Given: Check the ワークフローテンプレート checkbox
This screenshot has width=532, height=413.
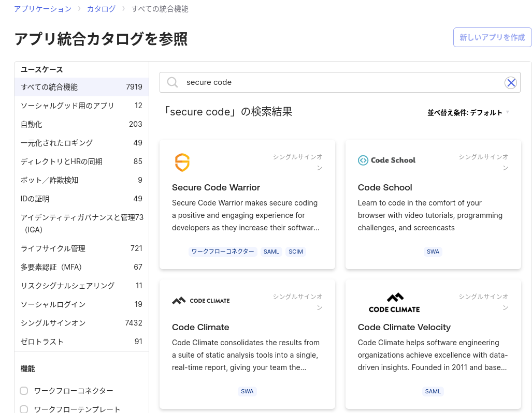Looking at the screenshot, I should (x=24, y=409).
